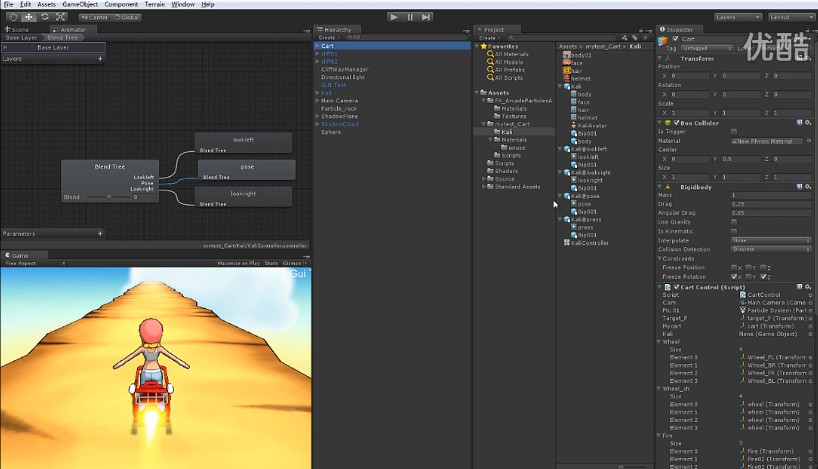
Task: Click object picker for Physic Material field
Action: click(x=809, y=141)
